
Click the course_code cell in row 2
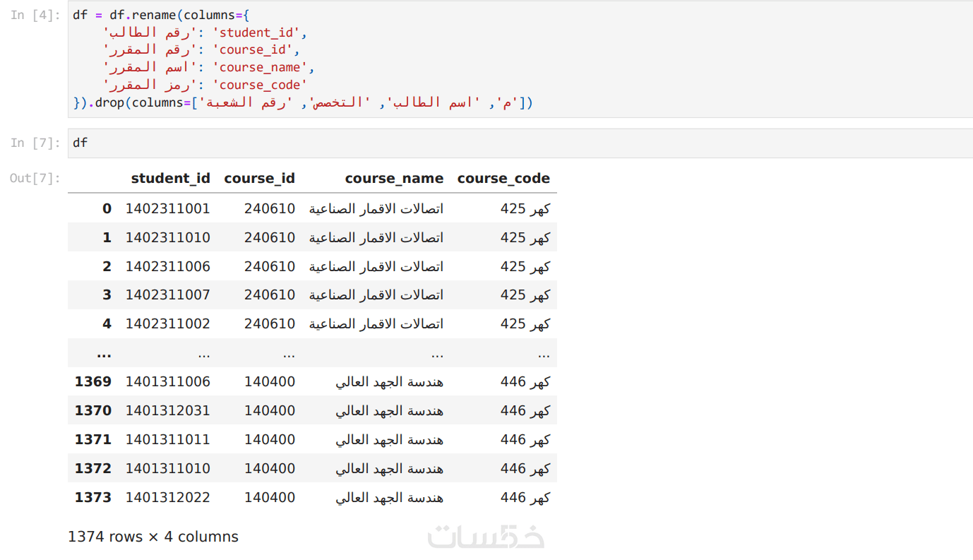pos(525,266)
